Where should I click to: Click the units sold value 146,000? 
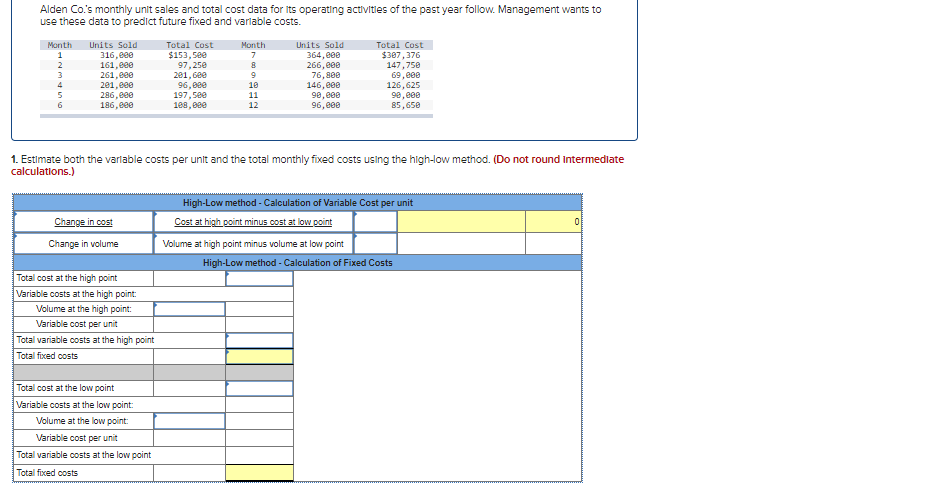click(323, 85)
